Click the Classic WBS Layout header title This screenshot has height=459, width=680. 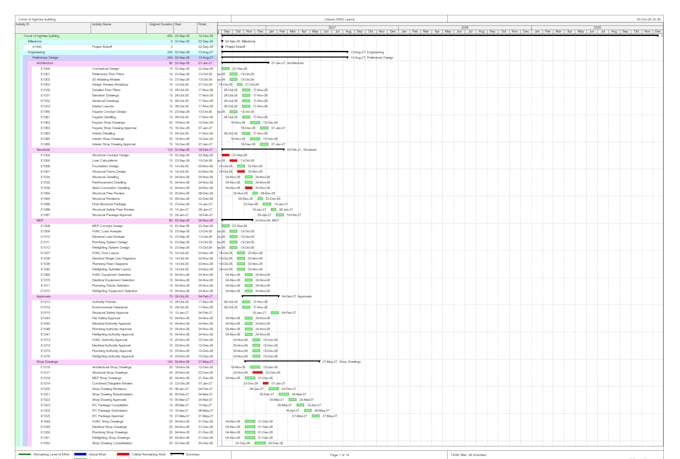(x=339, y=19)
